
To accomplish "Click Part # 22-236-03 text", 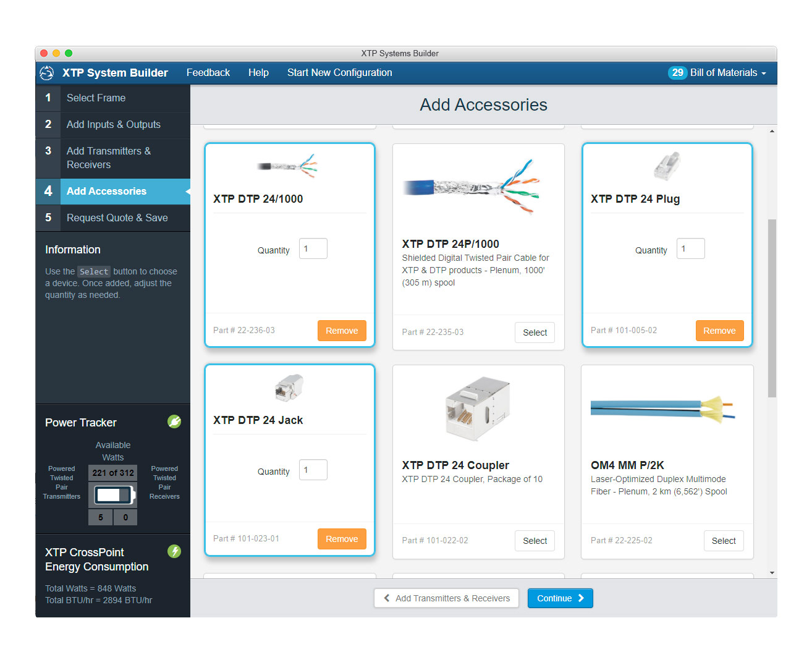I will click(244, 330).
